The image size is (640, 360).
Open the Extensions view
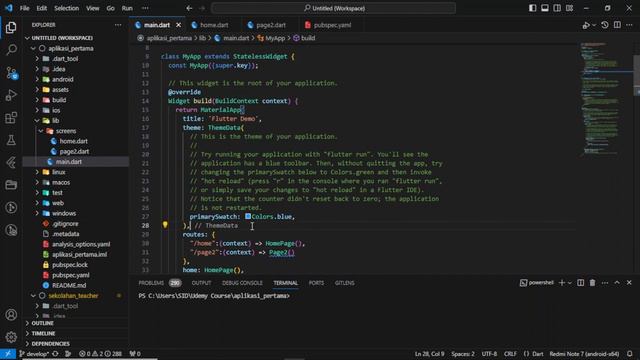tap(11, 118)
